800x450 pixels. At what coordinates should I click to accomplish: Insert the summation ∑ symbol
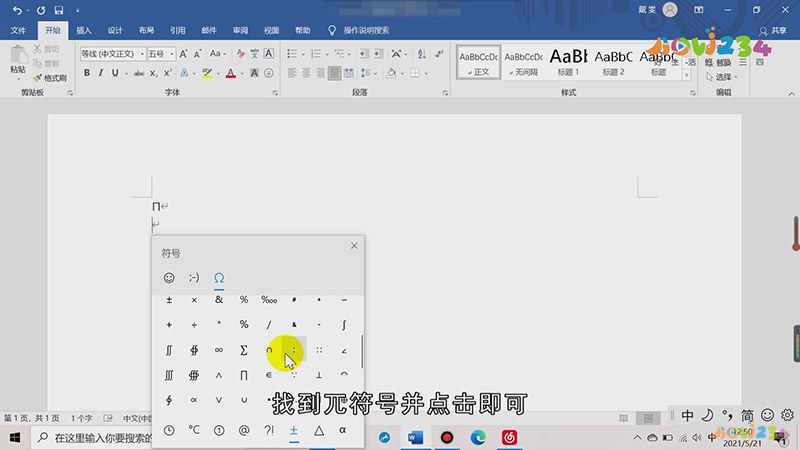pos(244,350)
